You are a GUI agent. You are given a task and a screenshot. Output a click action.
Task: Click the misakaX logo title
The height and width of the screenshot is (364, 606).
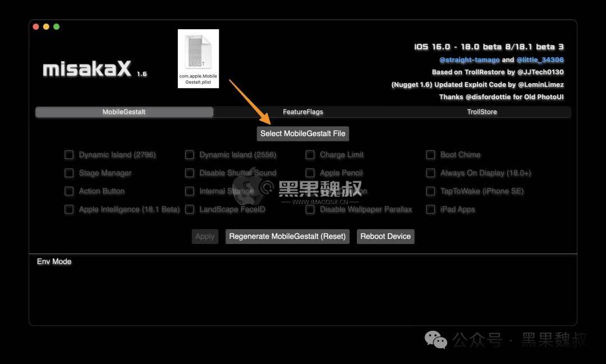pyautogui.click(x=88, y=69)
